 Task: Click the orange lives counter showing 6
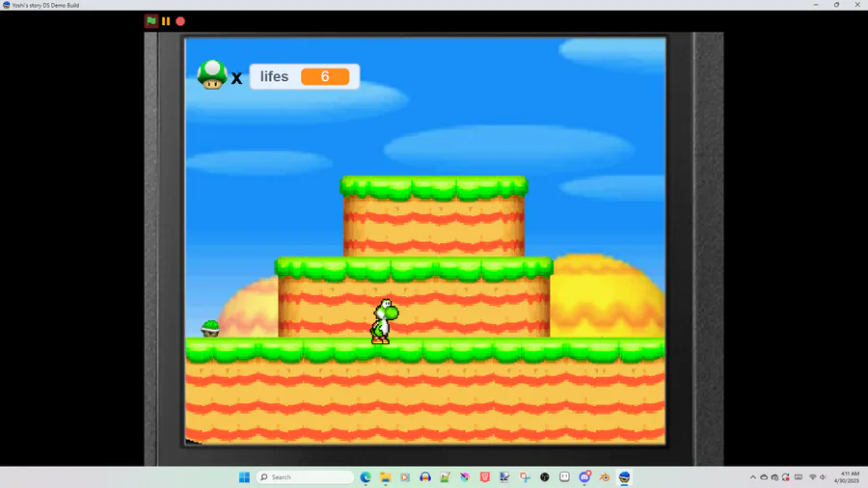(325, 76)
